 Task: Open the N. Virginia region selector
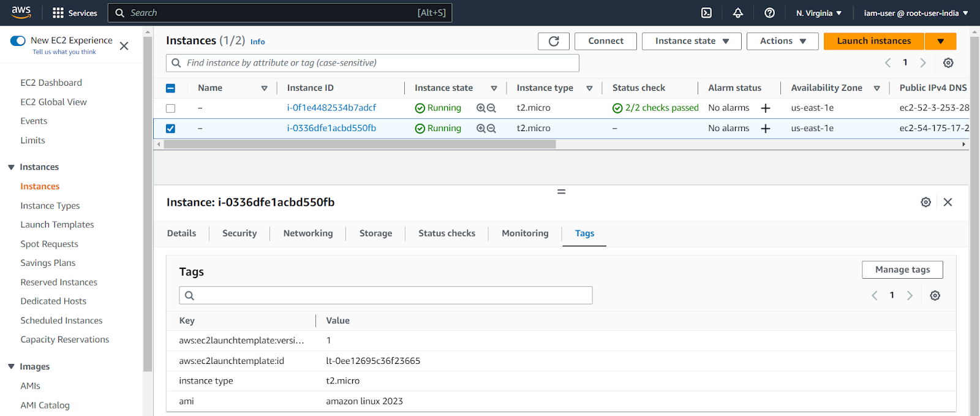click(x=819, y=13)
